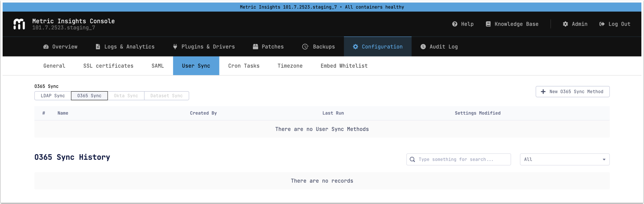Click the Last Run column header

[333, 113]
